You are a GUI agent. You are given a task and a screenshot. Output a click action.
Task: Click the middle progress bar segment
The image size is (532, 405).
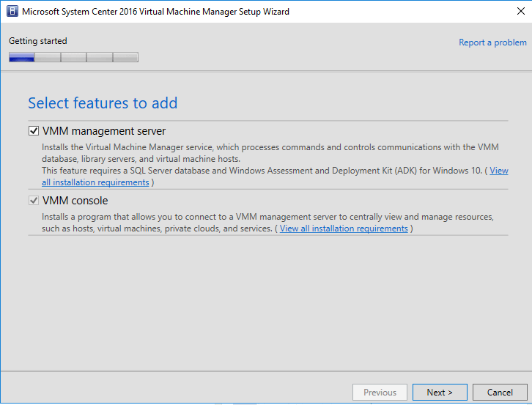(73, 57)
